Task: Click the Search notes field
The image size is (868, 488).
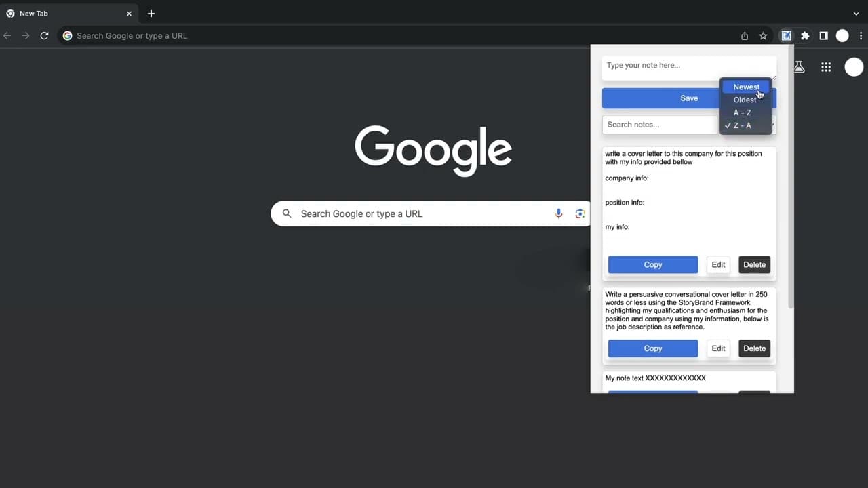Action: pyautogui.click(x=660, y=125)
